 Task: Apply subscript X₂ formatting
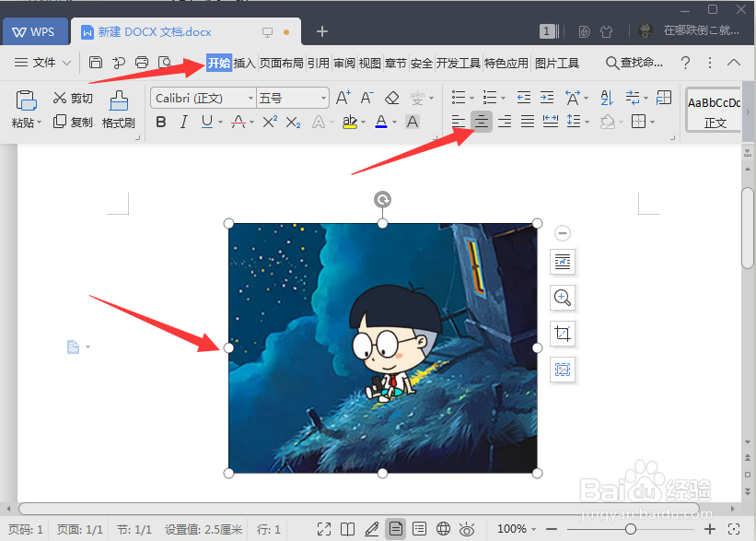pos(293,122)
